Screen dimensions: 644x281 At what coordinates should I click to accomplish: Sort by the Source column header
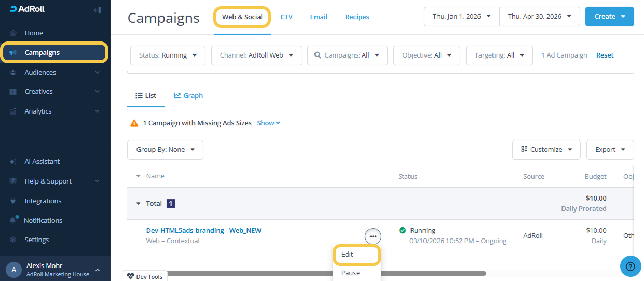533,177
